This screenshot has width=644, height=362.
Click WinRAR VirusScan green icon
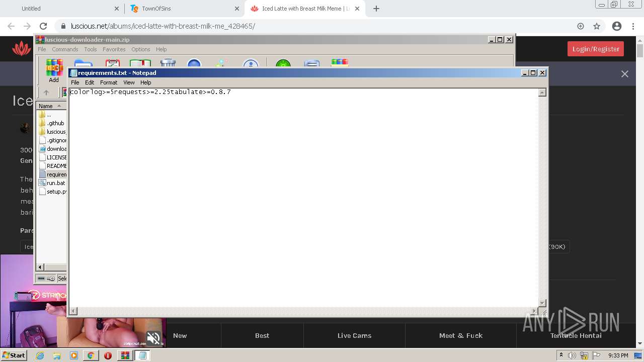point(283,63)
